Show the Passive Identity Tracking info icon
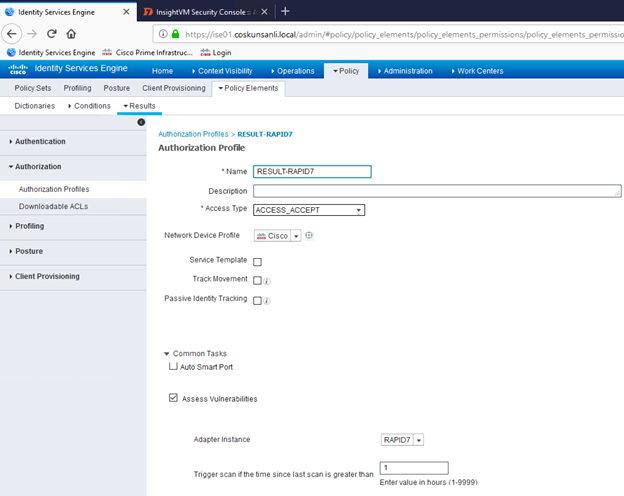Viewport: 624px width, 496px height. (267, 301)
